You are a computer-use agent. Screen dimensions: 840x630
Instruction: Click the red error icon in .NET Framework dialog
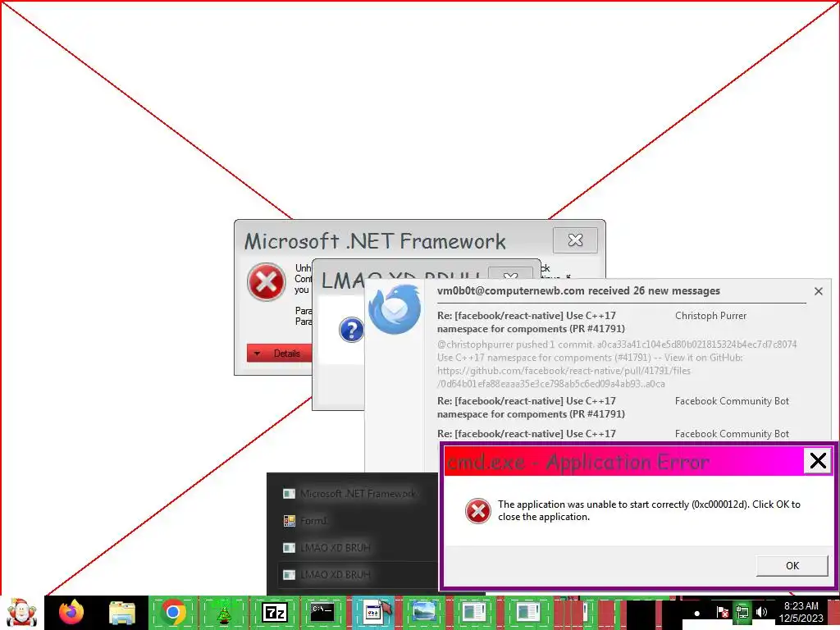(x=267, y=282)
